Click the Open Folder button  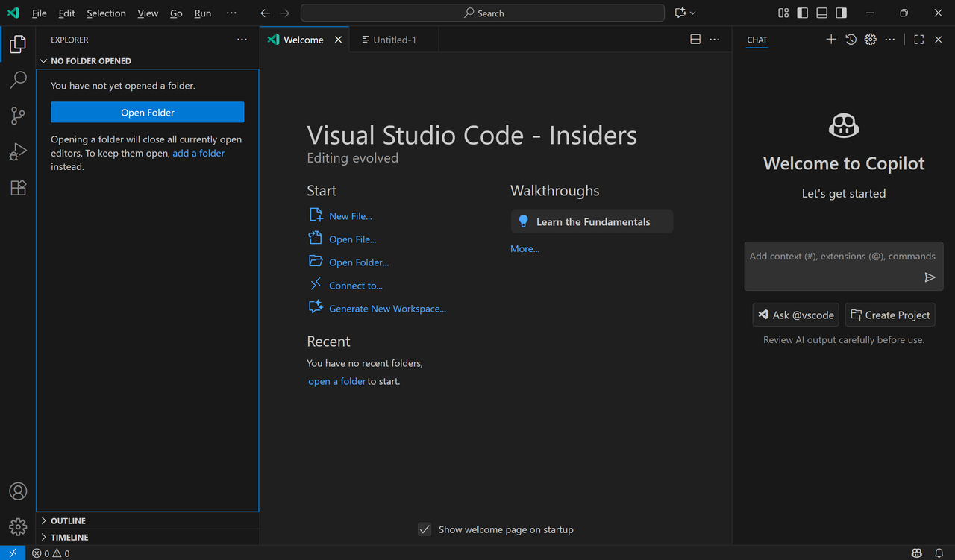click(x=148, y=113)
